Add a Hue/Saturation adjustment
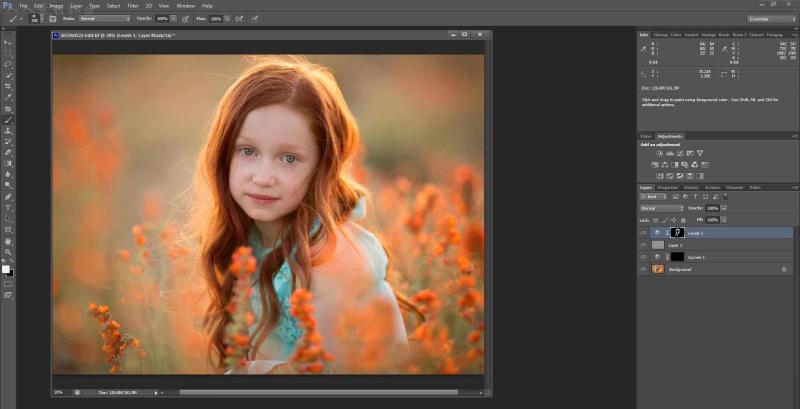 [x=655, y=165]
